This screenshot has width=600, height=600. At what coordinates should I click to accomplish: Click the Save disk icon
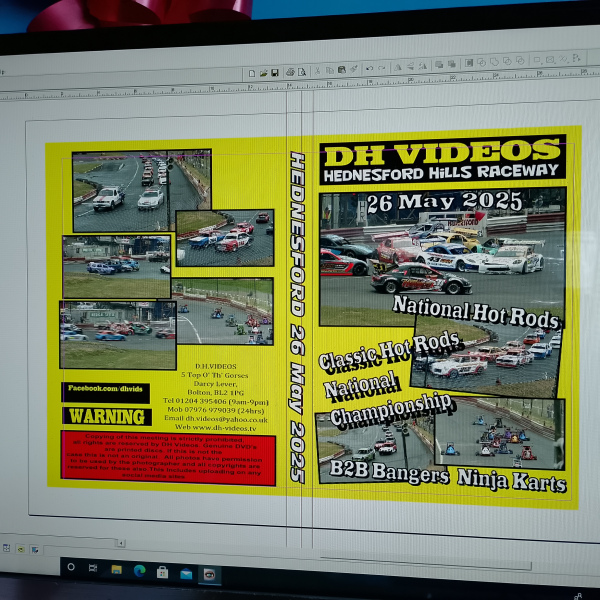click(274, 73)
